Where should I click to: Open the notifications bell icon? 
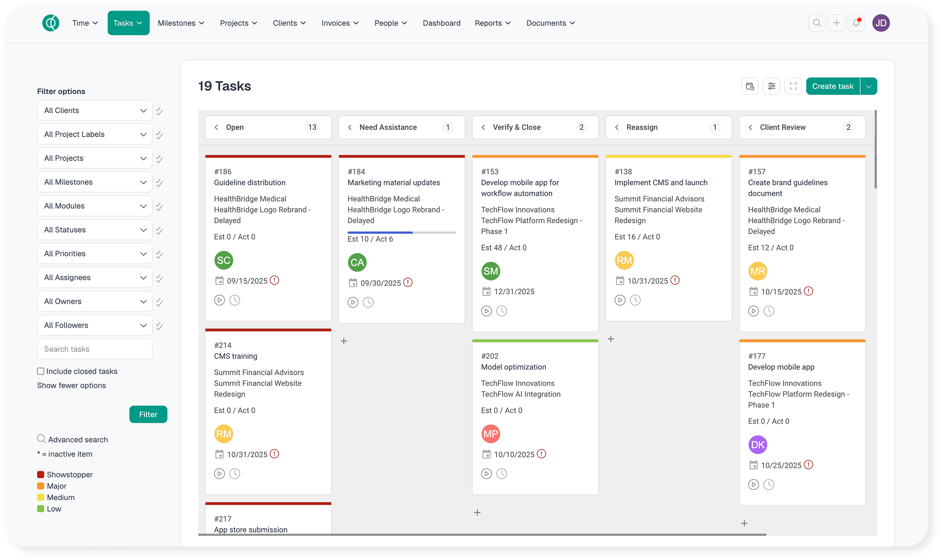[856, 23]
